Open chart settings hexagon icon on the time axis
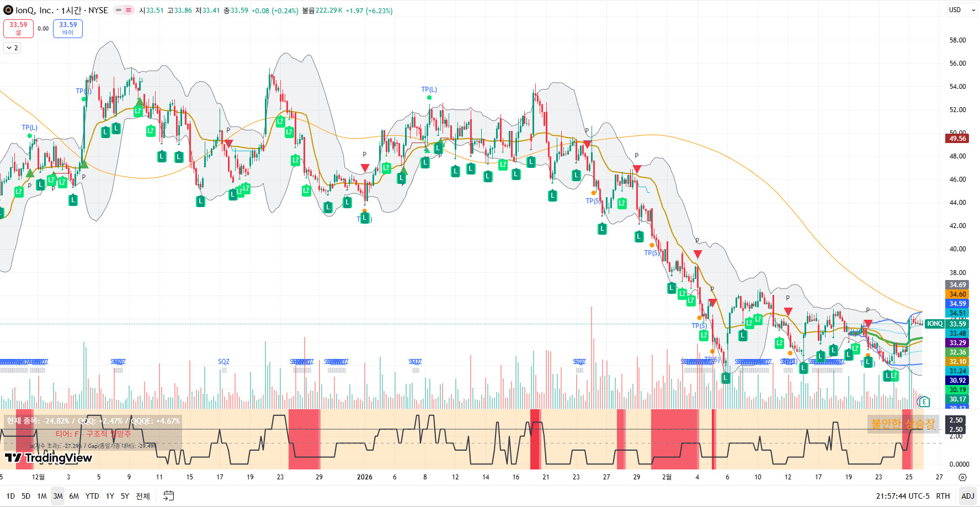 pyautogui.click(x=963, y=477)
